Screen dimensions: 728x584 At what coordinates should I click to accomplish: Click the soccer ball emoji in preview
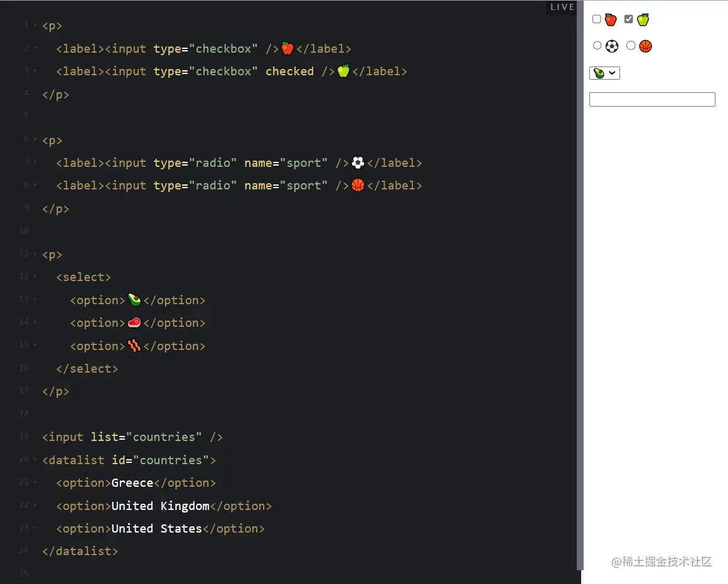[612, 46]
